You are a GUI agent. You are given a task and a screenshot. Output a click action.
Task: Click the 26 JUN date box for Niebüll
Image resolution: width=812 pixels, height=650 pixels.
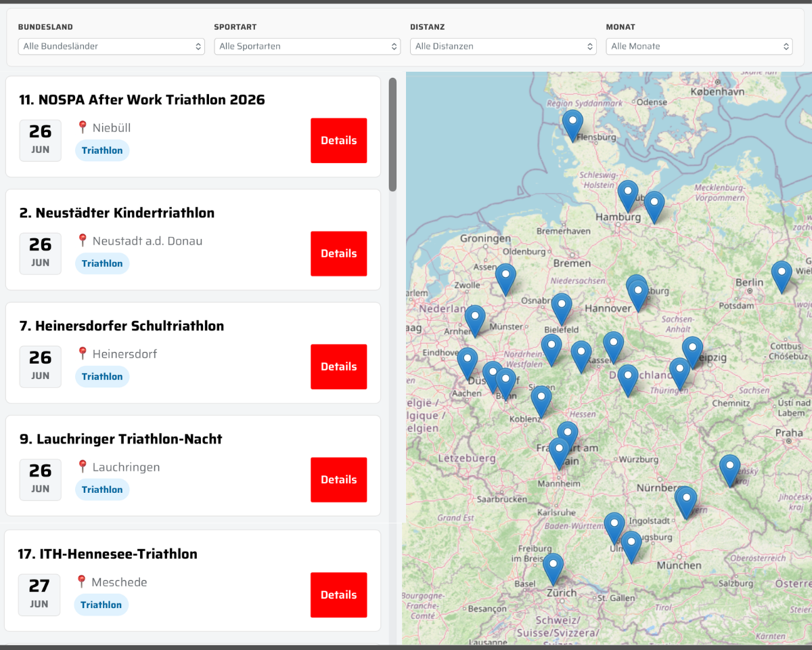pos(41,140)
